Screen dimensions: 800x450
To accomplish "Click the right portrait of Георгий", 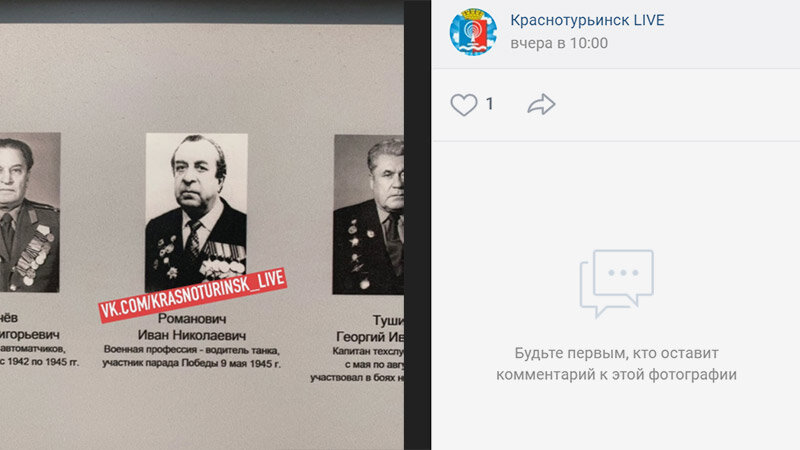I will pos(368,214).
